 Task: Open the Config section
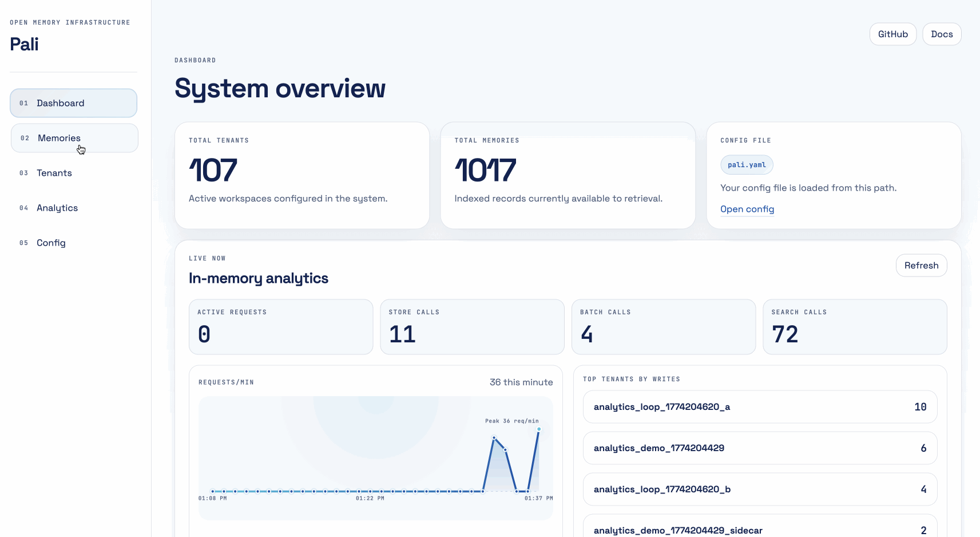(51, 243)
